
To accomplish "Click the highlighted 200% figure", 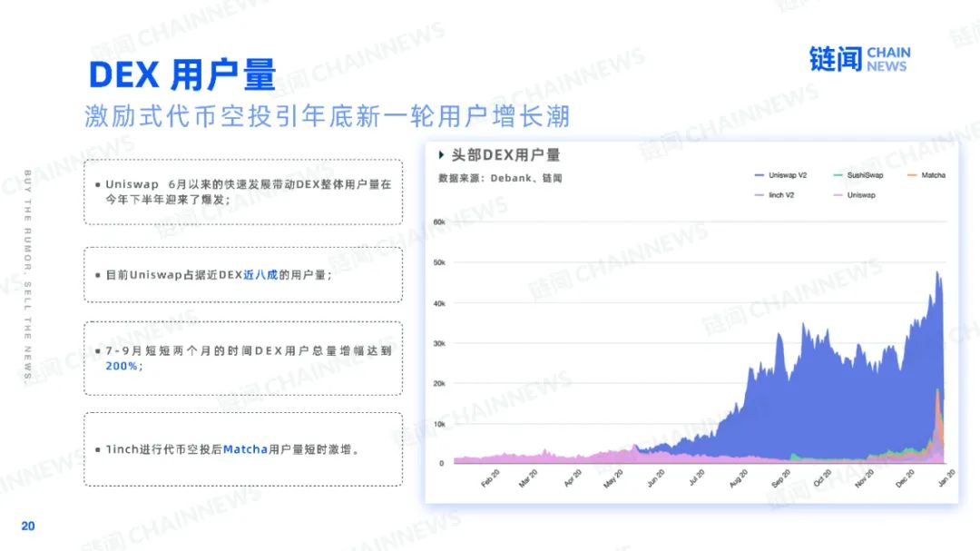I will click(122, 366).
